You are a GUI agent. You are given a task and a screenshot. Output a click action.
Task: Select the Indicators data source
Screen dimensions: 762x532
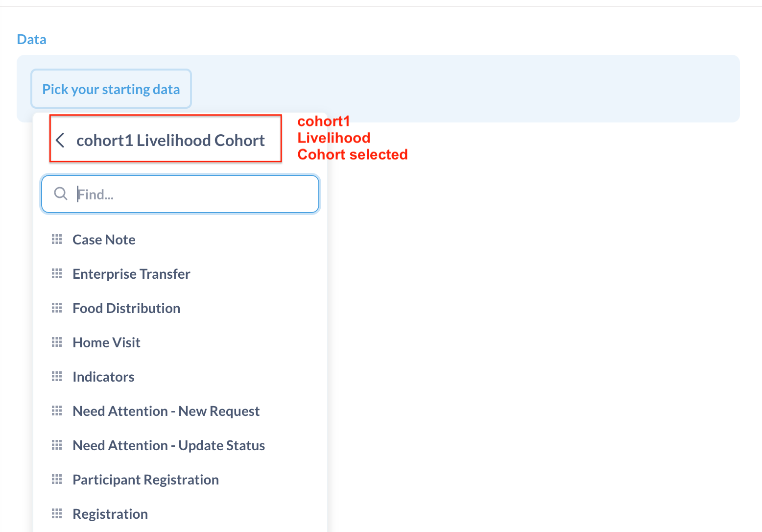click(103, 376)
